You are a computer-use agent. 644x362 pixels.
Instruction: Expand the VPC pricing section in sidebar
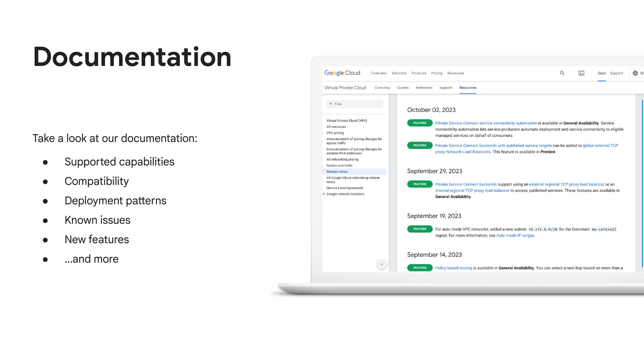(x=334, y=133)
